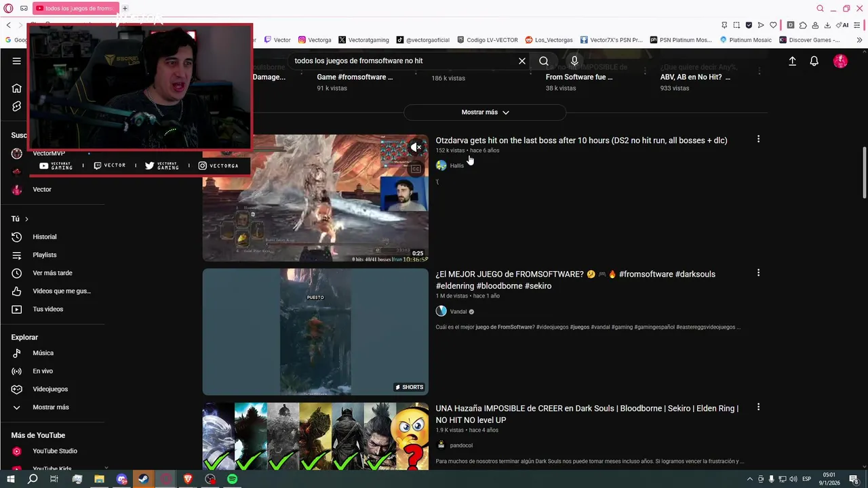The image size is (868, 488).
Task: Toggle captions on the Otzdarva preview
Action: tap(416, 169)
